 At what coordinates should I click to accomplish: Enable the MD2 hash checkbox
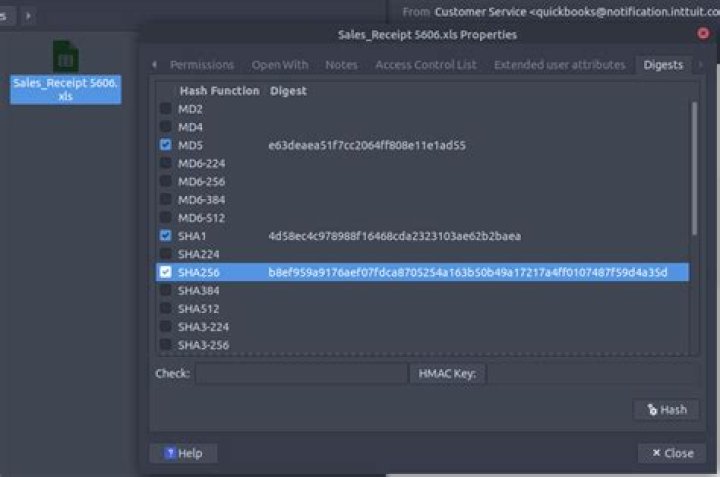[x=166, y=109]
